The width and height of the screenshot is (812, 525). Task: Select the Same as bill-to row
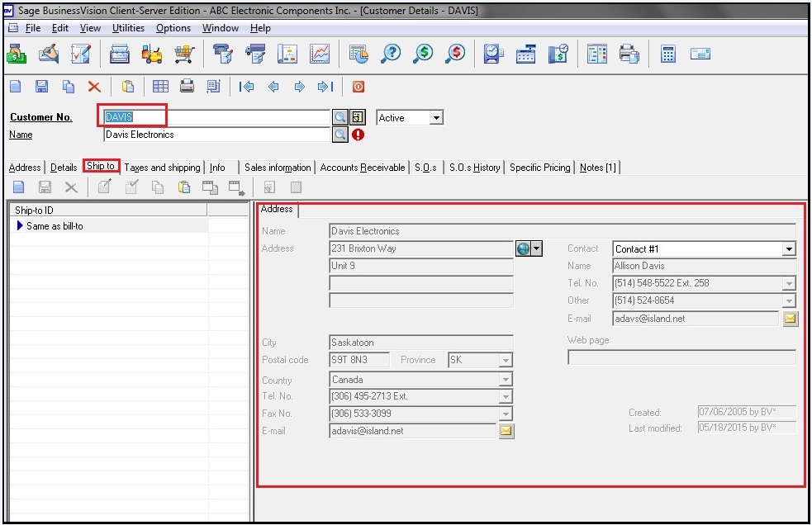[x=109, y=225]
